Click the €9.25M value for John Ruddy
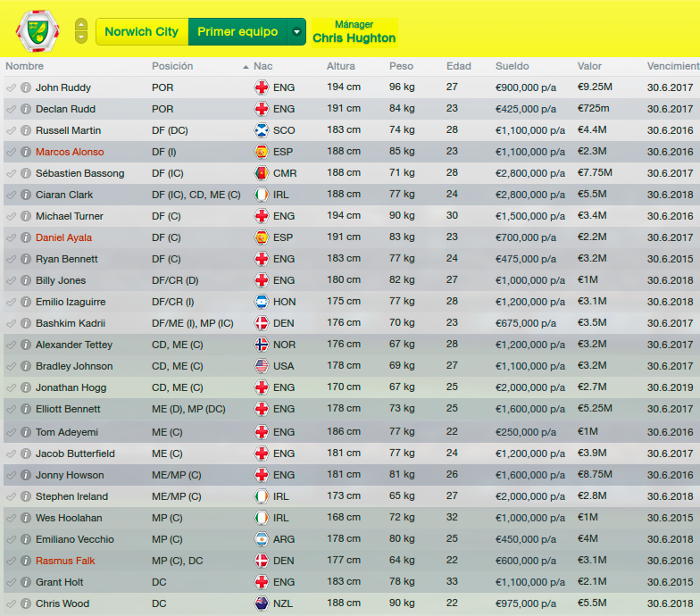700x616 pixels. pyautogui.click(x=595, y=87)
